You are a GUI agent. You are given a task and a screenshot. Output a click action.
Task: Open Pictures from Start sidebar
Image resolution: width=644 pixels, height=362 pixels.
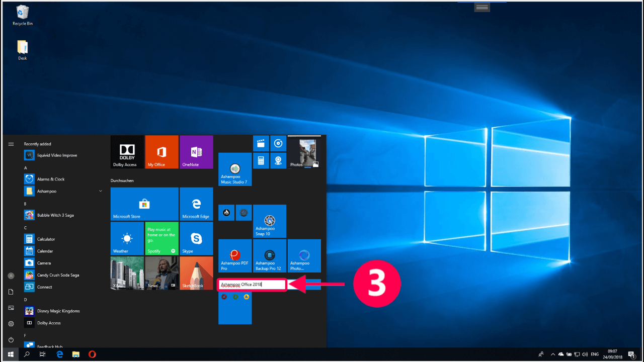[11, 308]
